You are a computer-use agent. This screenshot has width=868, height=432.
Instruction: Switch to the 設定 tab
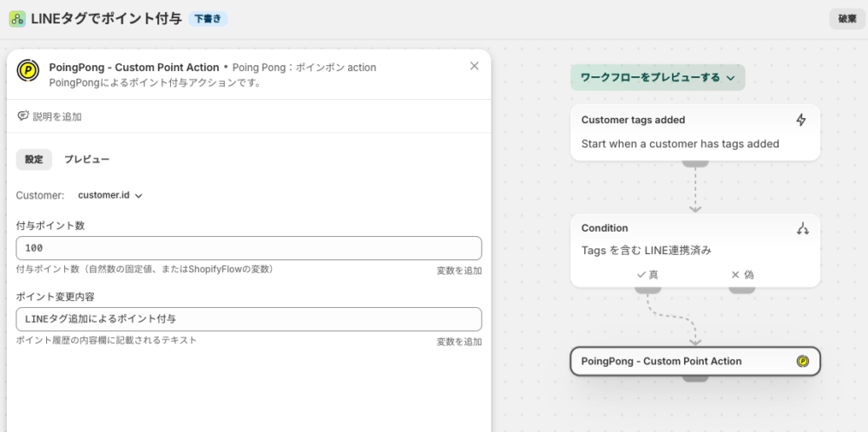pos(34,160)
